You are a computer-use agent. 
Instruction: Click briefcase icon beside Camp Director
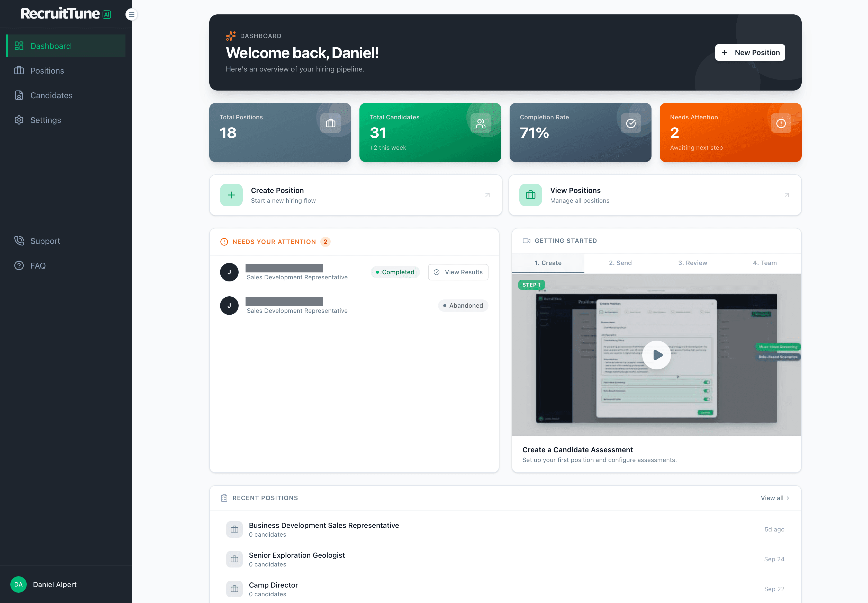coord(234,589)
